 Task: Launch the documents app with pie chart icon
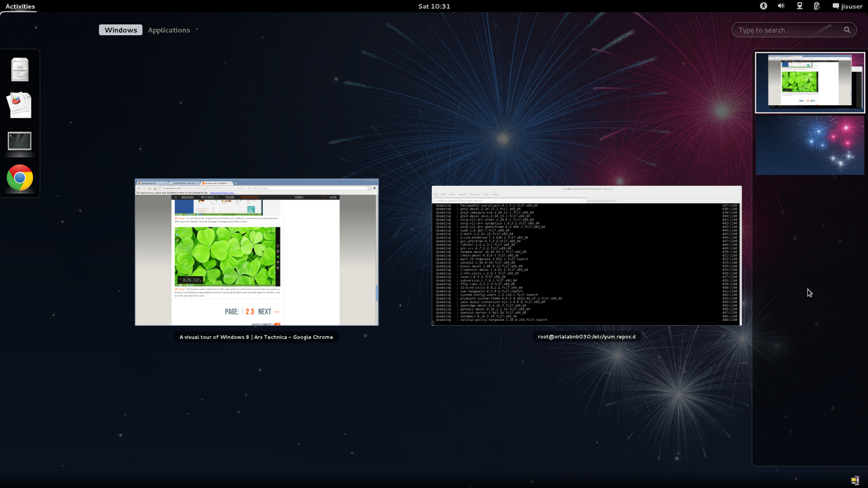point(20,105)
